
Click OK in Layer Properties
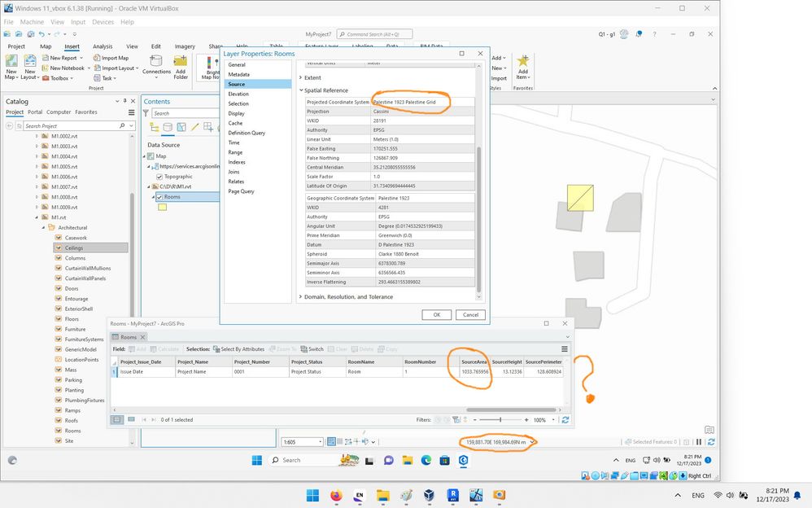pyautogui.click(x=437, y=314)
